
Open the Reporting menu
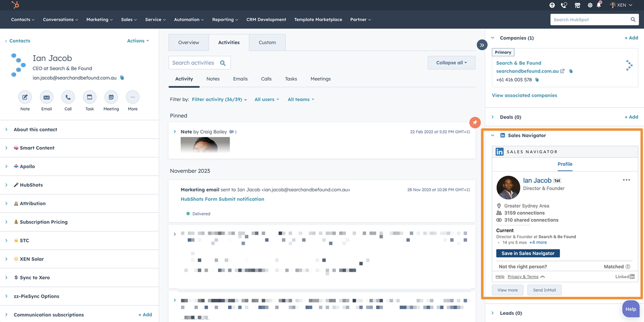click(x=225, y=20)
